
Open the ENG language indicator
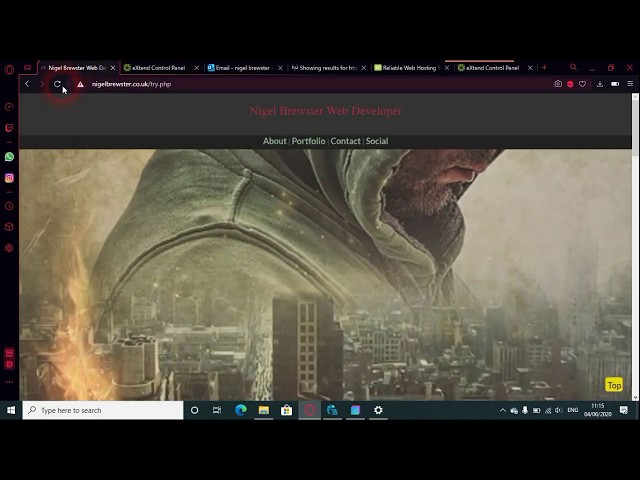pos(573,410)
